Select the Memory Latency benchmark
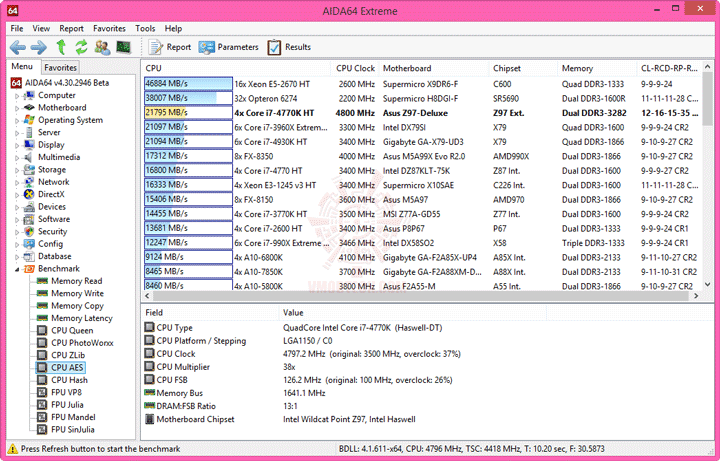 [x=82, y=318]
